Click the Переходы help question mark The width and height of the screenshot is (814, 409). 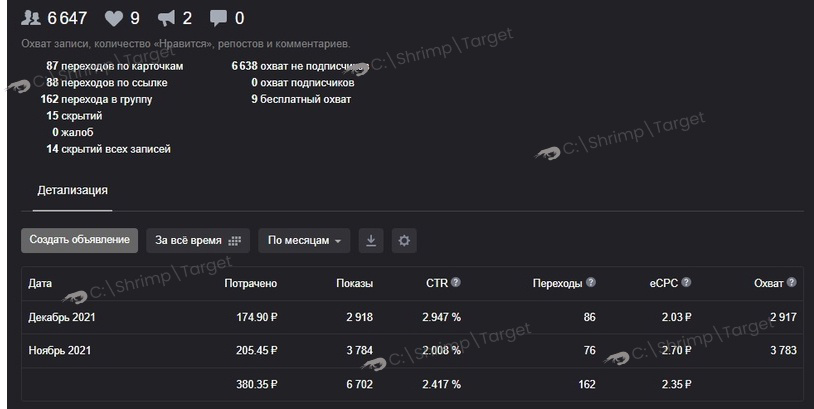click(591, 282)
